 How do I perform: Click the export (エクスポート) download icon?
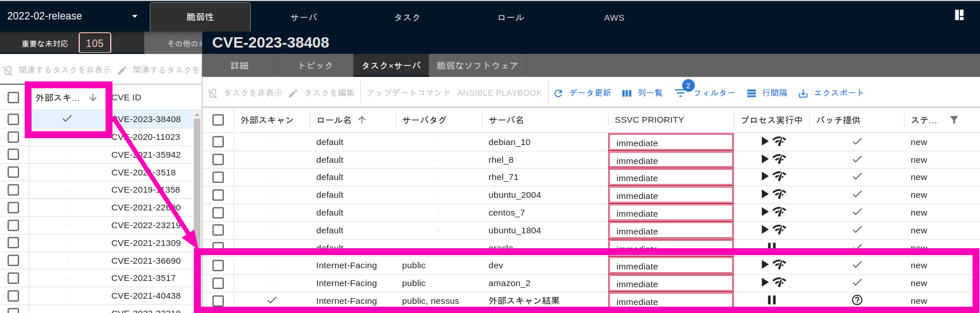coord(803,93)
